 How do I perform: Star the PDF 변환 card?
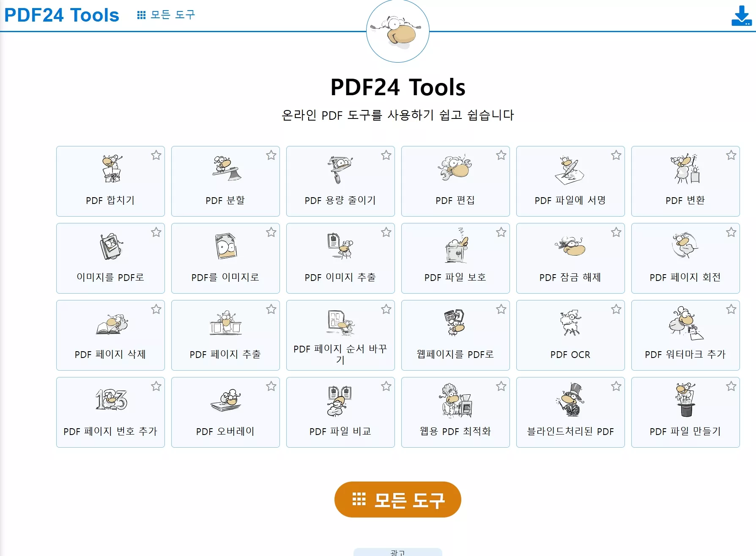(731, 155)
